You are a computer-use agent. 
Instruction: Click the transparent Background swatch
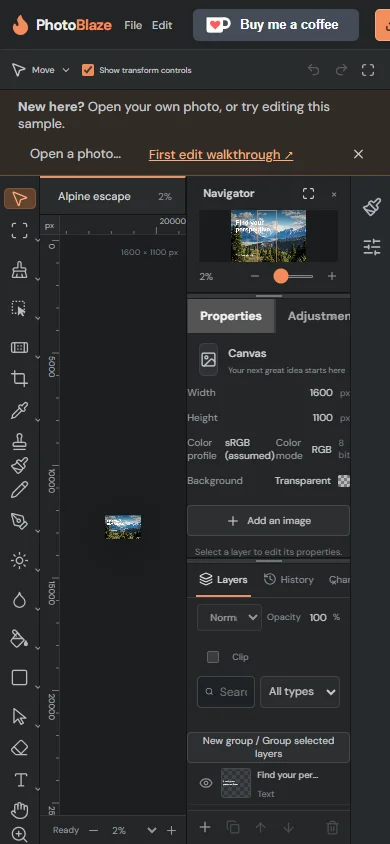(x=344, y=481)
